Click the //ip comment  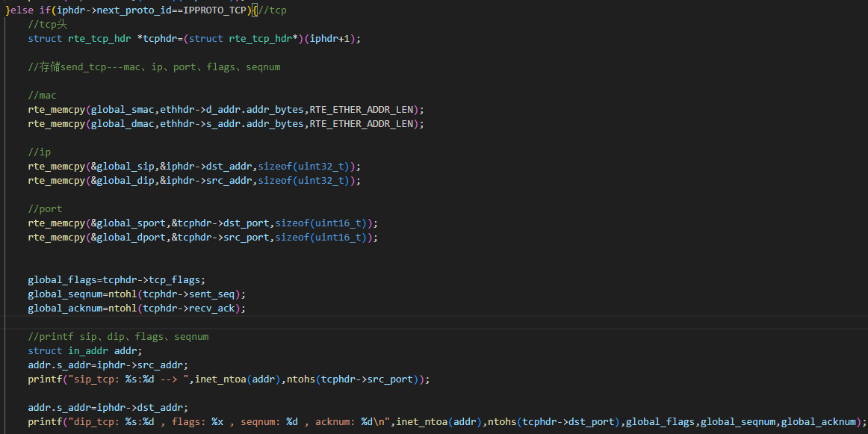coord(40,152)
